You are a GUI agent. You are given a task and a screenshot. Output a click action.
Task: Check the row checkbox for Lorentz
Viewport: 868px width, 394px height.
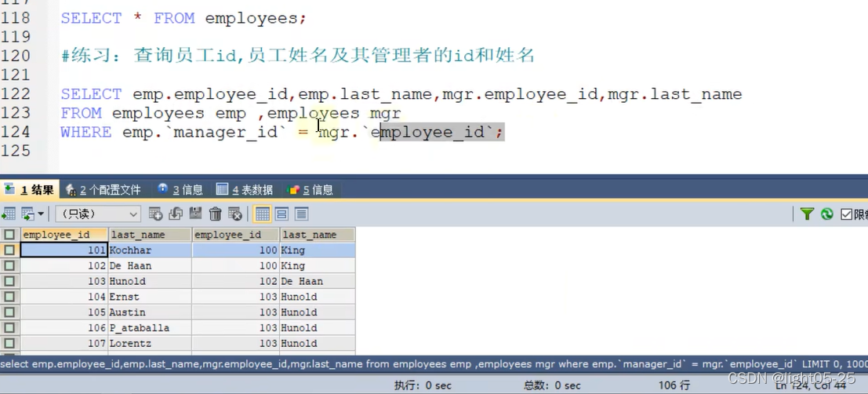click(x=9, y=344)
